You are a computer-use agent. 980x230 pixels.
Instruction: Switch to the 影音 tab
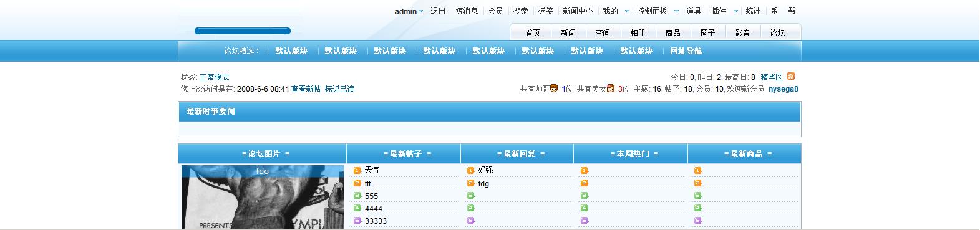[742, 33]
